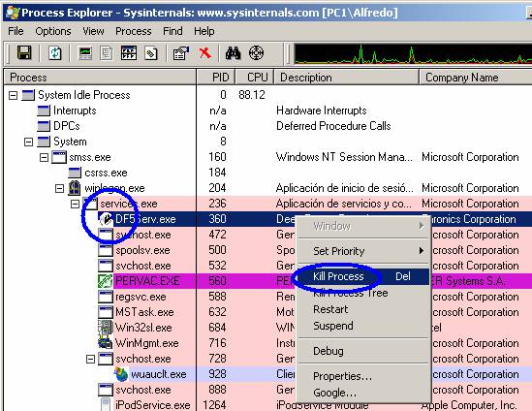Click CPU value 88.12
532x411 pixels.
tap(252, 95)
